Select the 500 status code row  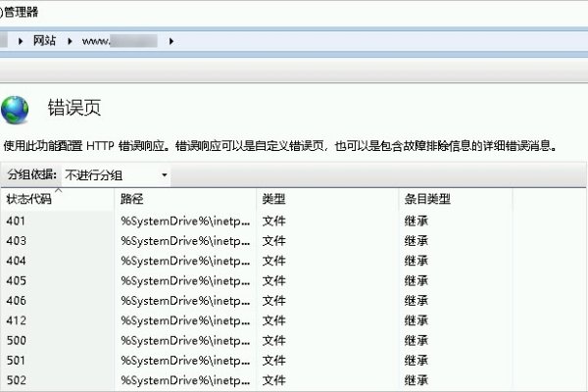tap(256, 340)
